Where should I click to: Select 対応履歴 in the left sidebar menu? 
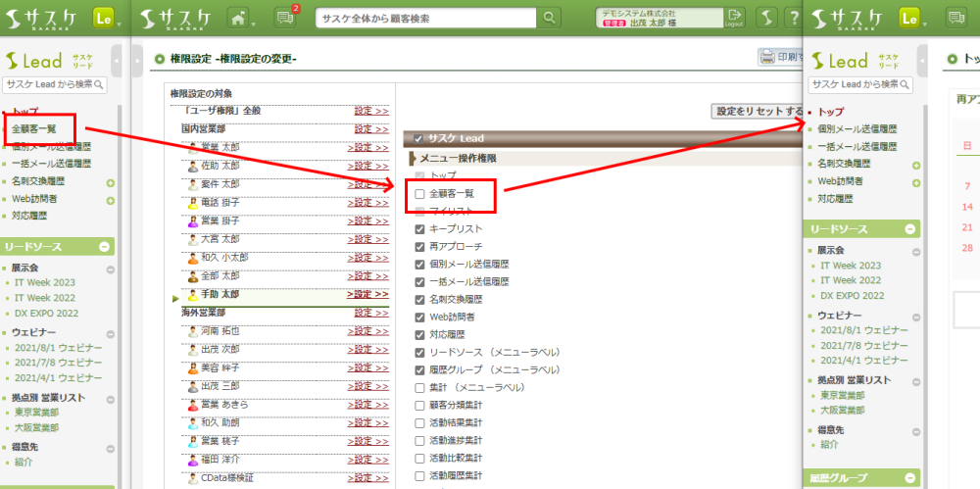coord(29,215)
